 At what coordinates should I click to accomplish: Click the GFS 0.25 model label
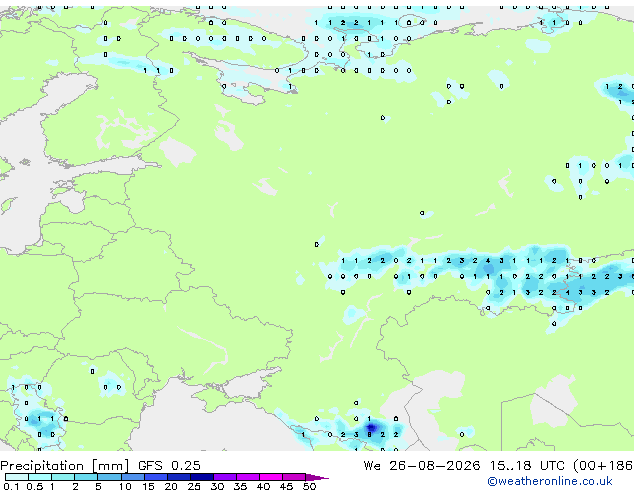[x=169, y=466]
